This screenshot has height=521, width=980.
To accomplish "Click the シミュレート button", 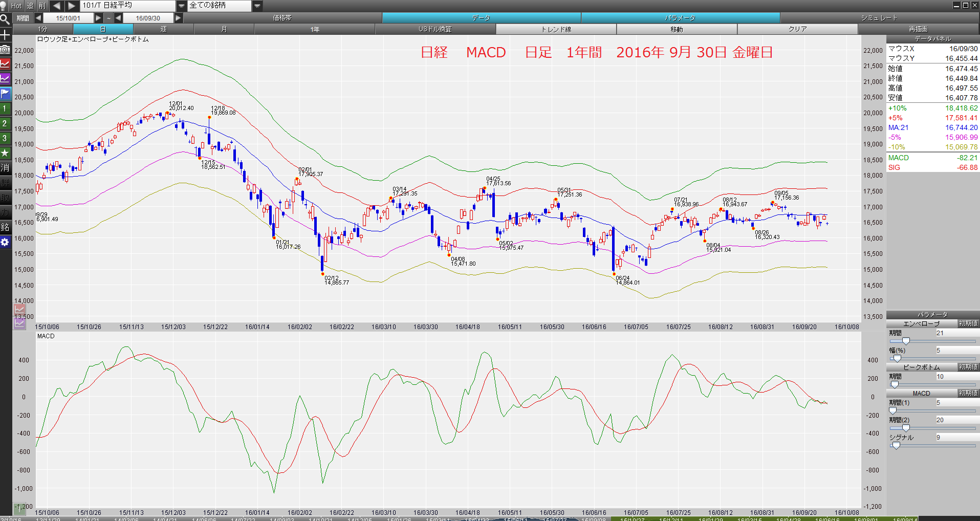I will tap(879, 18).
